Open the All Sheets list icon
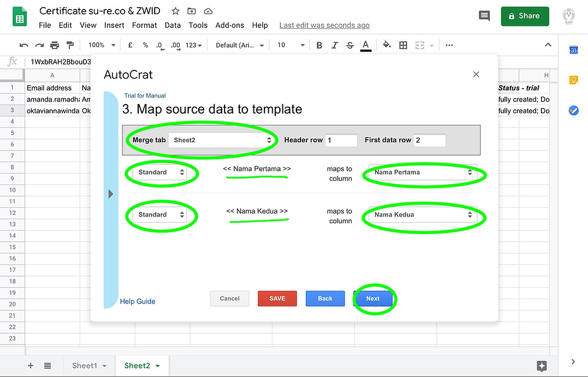 (x=47, y=366)
